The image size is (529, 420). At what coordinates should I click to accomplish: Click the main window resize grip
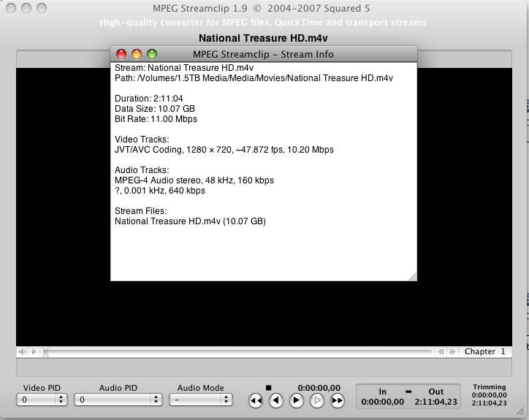(x=520, y=411)
